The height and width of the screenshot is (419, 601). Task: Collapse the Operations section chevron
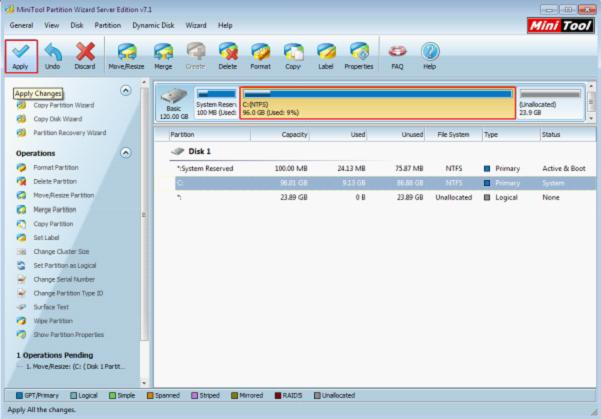pos(126,153)
